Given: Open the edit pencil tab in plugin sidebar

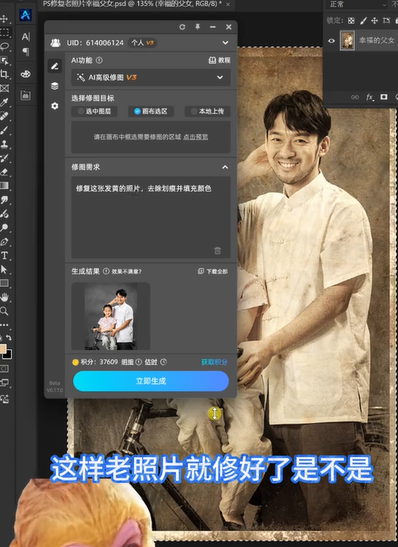Looking at the screenshot, I should [55, 66].
